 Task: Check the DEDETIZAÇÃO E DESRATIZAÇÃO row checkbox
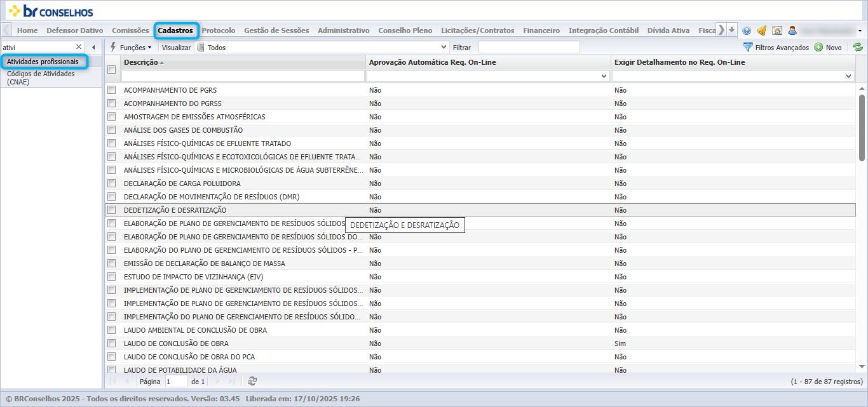coord(111,210)
